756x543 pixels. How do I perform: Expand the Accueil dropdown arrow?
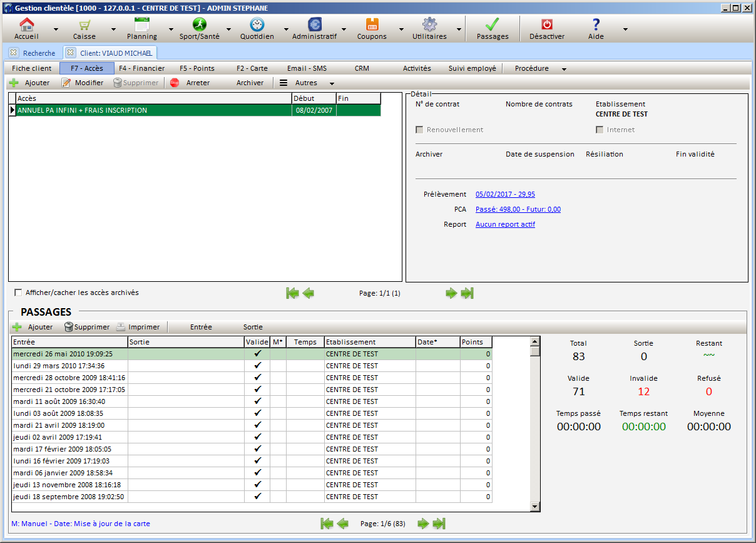coord(56,29)
